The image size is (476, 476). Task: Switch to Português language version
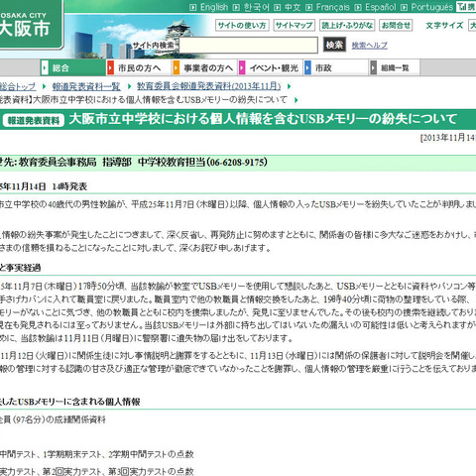pyautogui.click(x=432, y=7)
